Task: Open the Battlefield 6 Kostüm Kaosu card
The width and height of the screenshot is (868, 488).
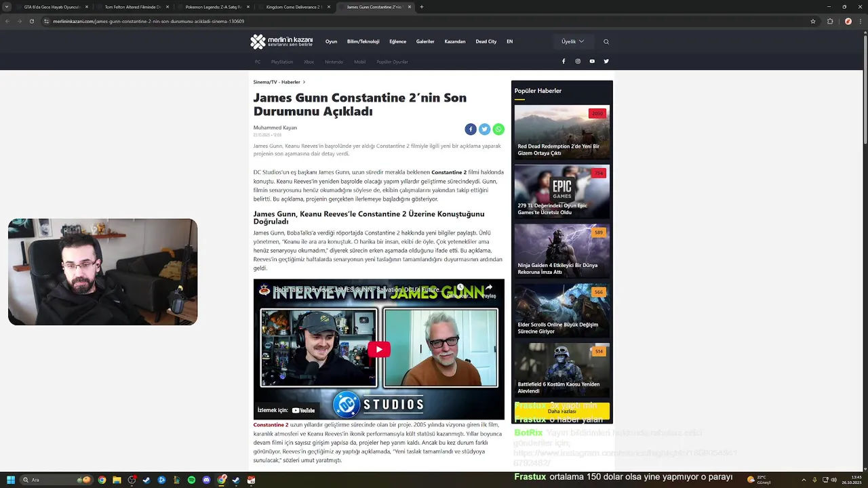Action: coord(562,370)
